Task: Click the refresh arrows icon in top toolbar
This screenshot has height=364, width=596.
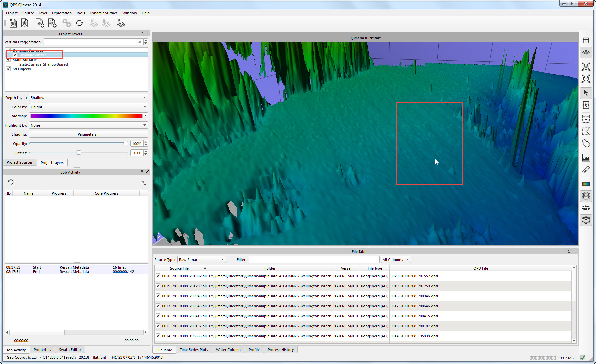Action: pyautogui.click(x=79, y=23)
